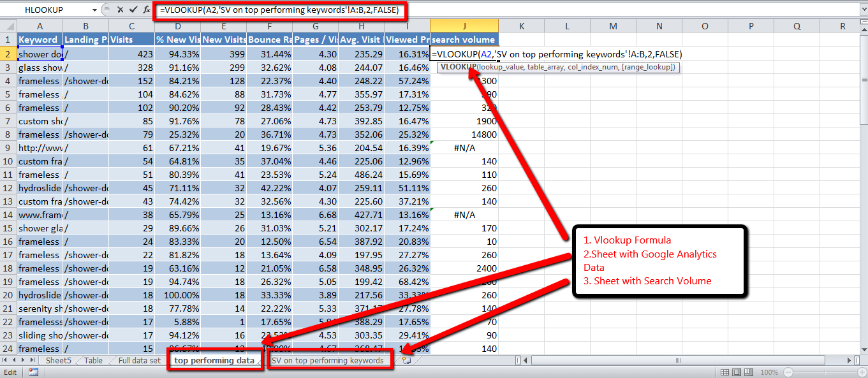Select row 7 header

pos(8,121)
